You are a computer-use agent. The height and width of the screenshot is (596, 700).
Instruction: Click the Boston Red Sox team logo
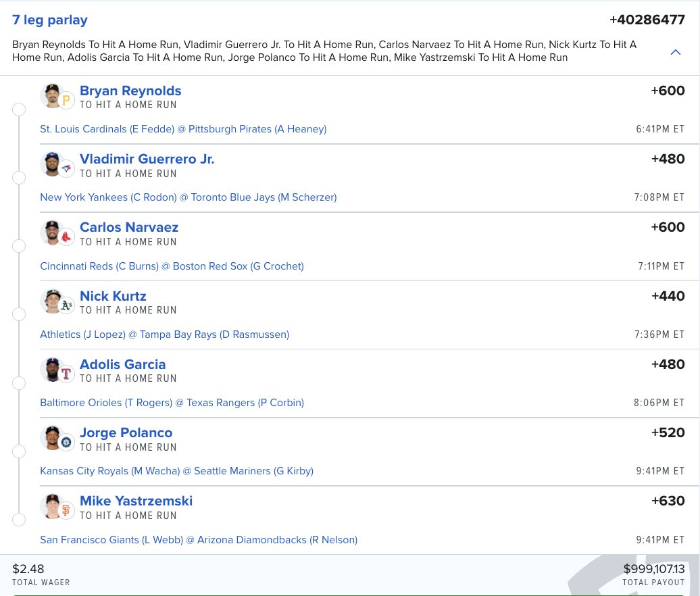click(x=66, y=237)
